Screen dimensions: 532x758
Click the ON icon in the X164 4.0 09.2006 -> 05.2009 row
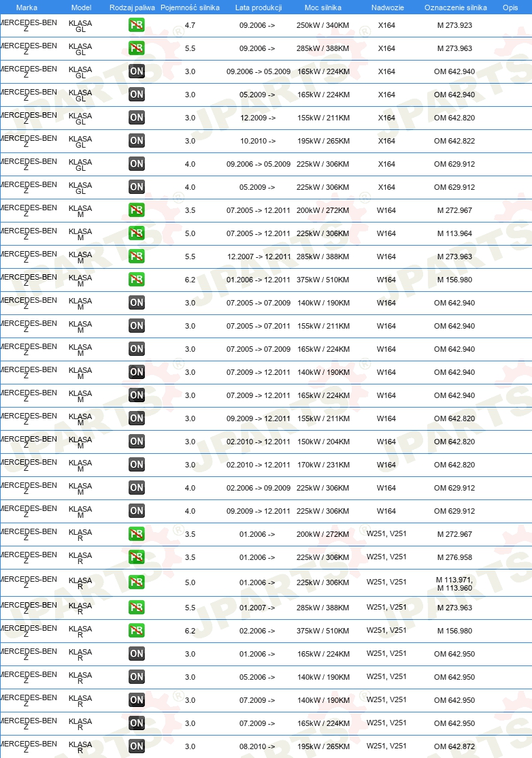(137, 164)
